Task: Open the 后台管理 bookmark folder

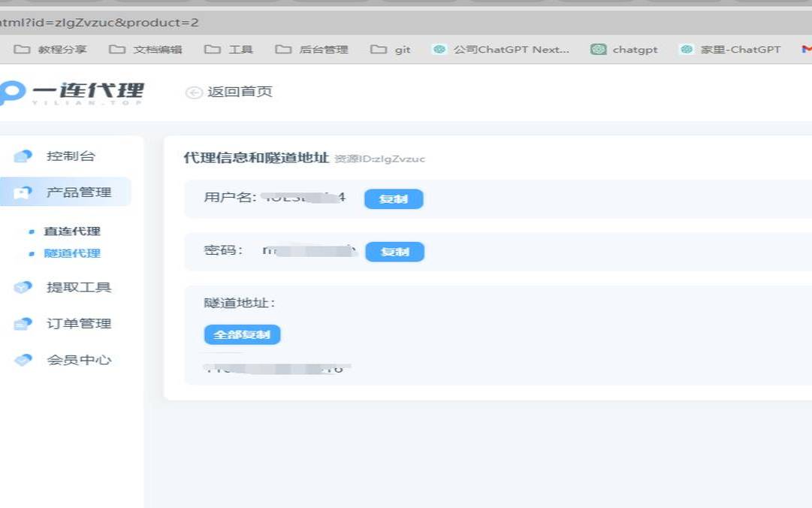Action: pyautogui.click(x=312, y=50)
